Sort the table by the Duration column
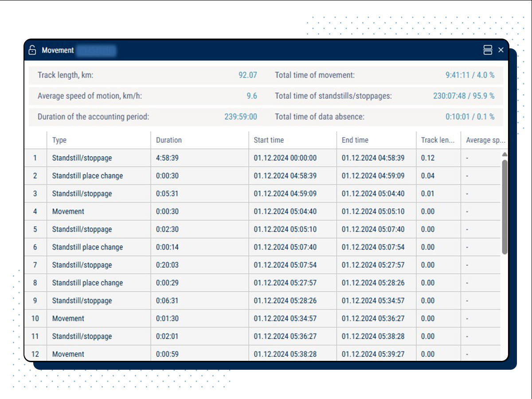This screenshot has height=399, width=532. 168,140
